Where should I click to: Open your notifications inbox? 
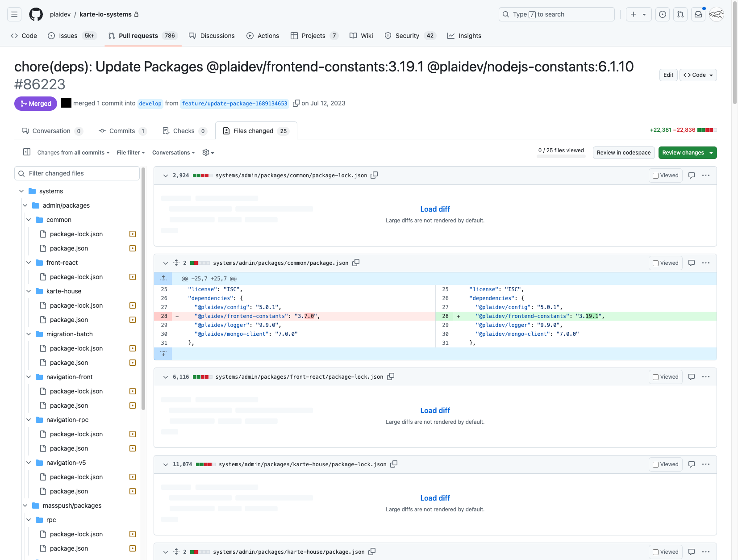[698, 14]
